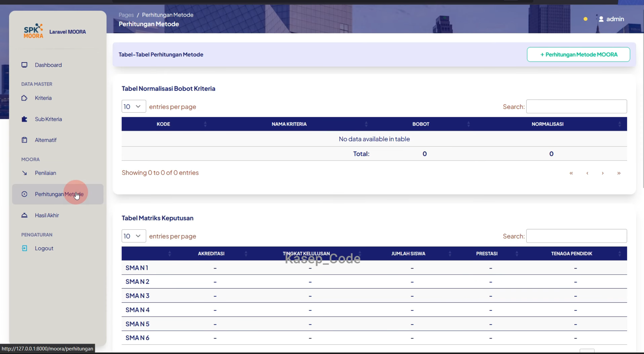Go to next page of Normalisasi table
Screen dimensions: 644x354
point(603,173)
